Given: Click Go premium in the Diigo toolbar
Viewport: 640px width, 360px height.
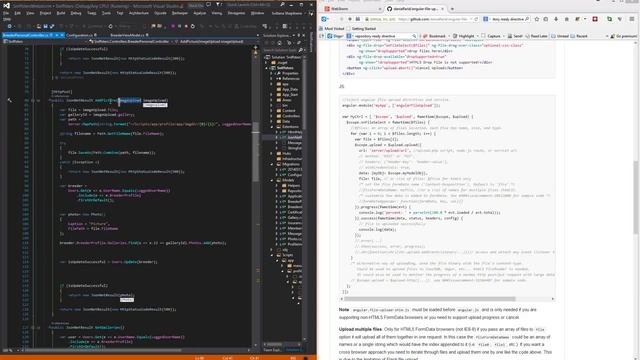Looking at the screenshot, I should [x=623, y=36].
